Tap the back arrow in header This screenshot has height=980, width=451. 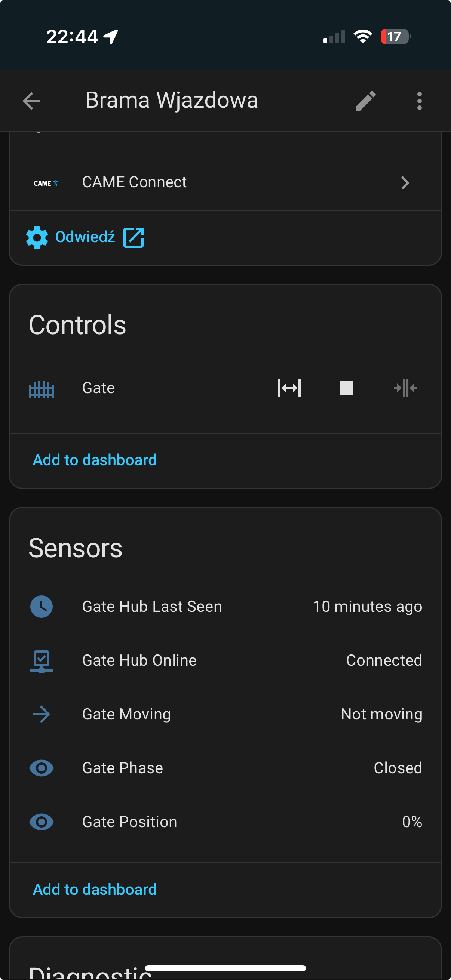coord(31,101)
